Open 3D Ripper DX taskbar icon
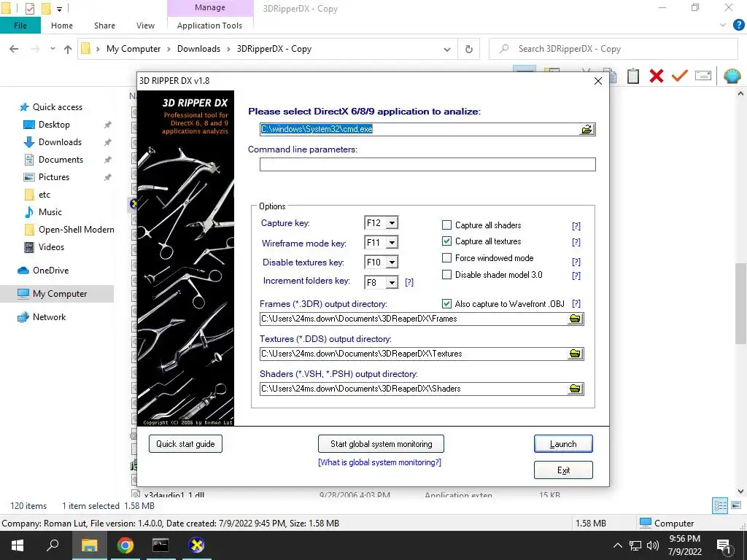This screenshot has width=747, height=560. [196, 545]
